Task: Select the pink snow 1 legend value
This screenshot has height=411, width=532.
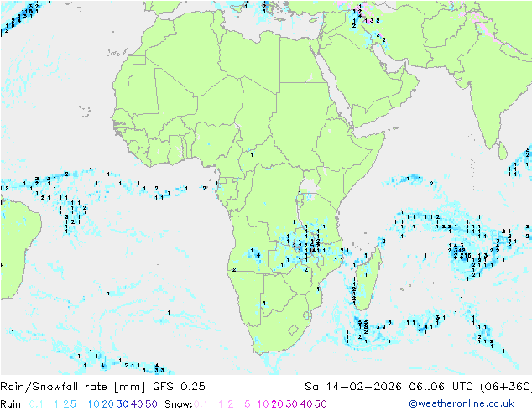Action: (221, 404)
